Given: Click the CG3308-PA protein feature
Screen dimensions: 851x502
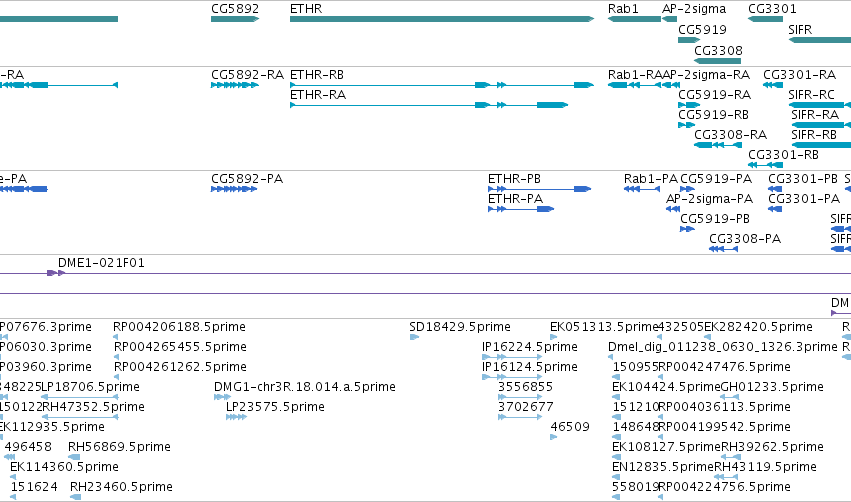Looking at the screenshot, I should 723,249.
